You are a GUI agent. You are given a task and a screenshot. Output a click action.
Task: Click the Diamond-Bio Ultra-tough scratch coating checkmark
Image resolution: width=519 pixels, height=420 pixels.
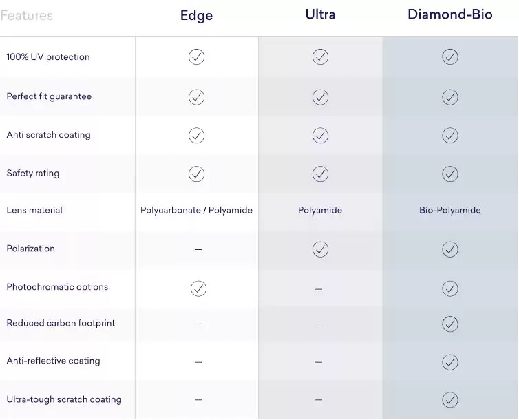450,399
